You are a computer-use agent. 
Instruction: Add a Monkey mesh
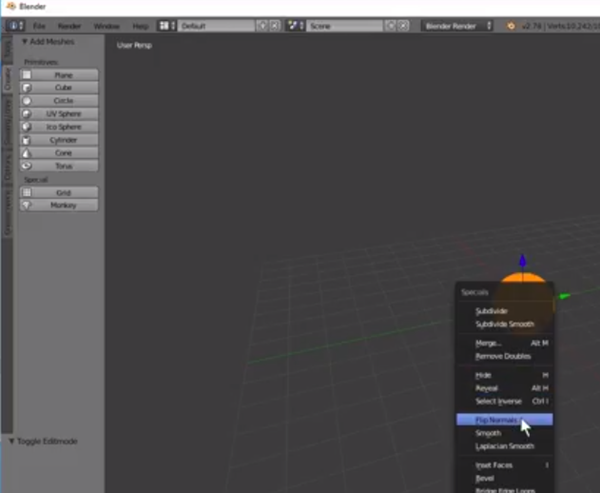click(60, 205)
